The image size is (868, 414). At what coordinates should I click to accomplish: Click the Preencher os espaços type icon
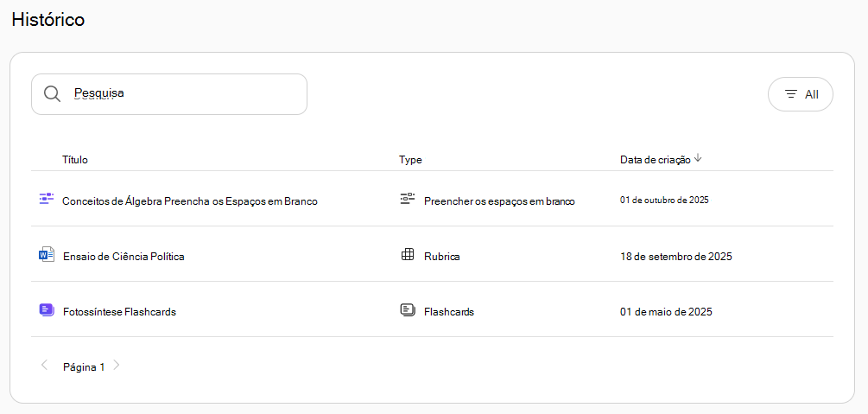(x=408, y=199)
